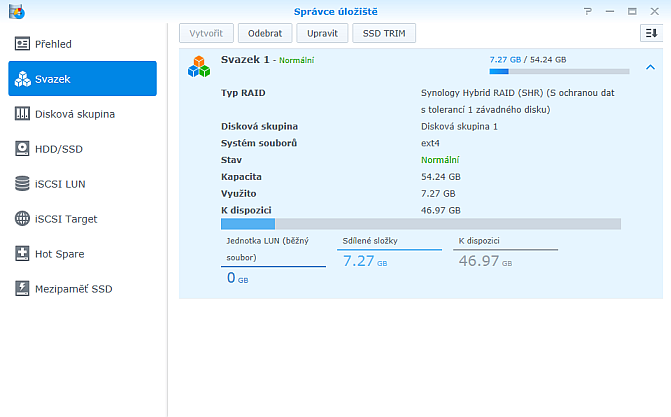The image size is (671, 417).
Task: Click the iSCSI LUN database icon
Action: pyautogui.click(x=22, y=183)
